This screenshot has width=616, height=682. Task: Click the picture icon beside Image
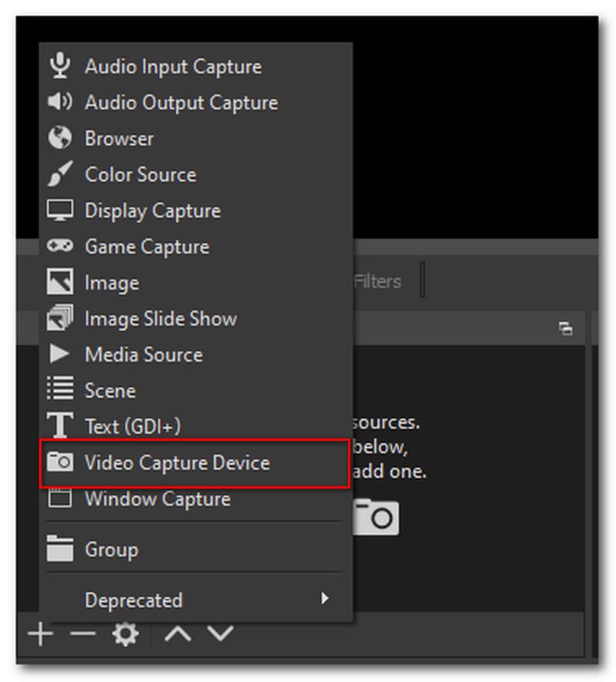[x=60, y=282]
